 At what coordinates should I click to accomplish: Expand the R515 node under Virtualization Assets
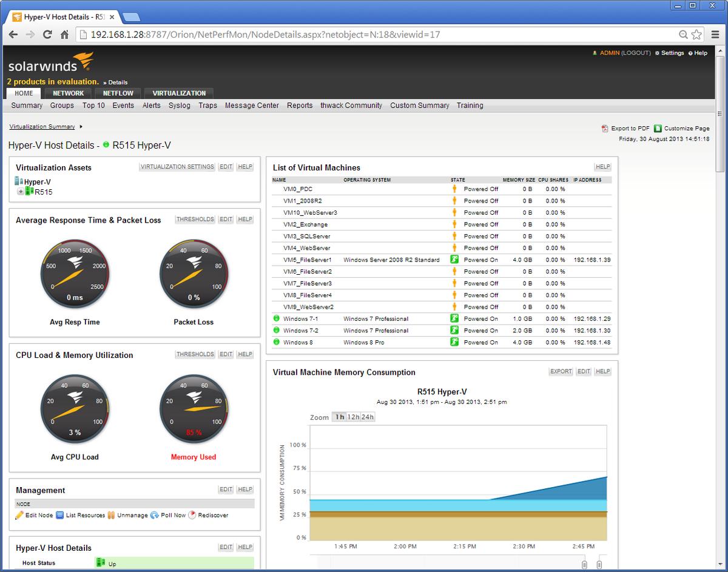tap(21, 191)
